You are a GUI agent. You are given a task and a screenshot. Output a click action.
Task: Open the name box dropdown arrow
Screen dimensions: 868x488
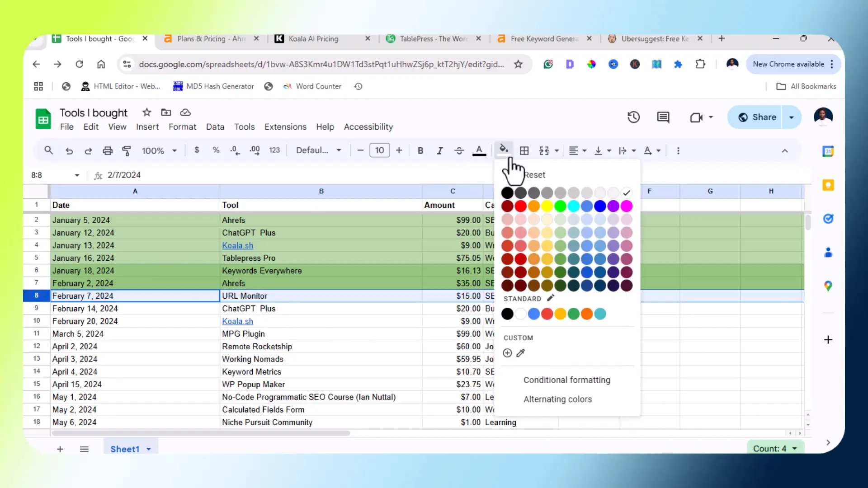pos(77,175)
